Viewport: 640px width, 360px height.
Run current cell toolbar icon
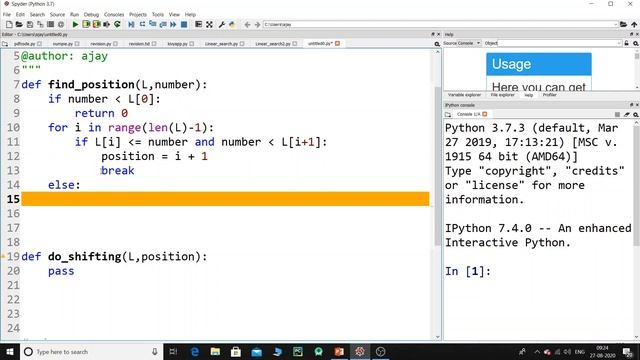(x=86, y=24)
